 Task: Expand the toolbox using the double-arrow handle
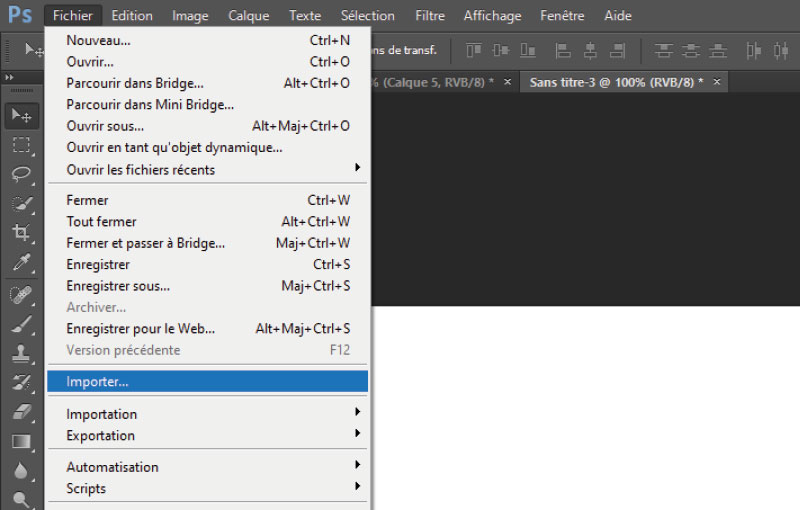tap(10, 78)
